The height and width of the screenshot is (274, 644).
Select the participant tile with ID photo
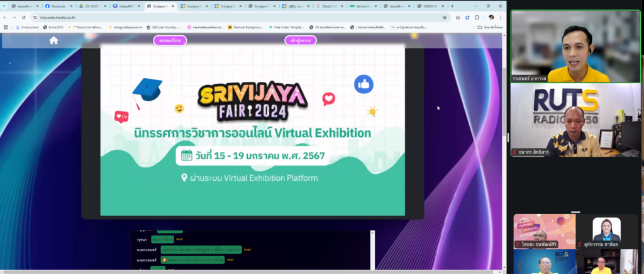[x=607, y=231]
